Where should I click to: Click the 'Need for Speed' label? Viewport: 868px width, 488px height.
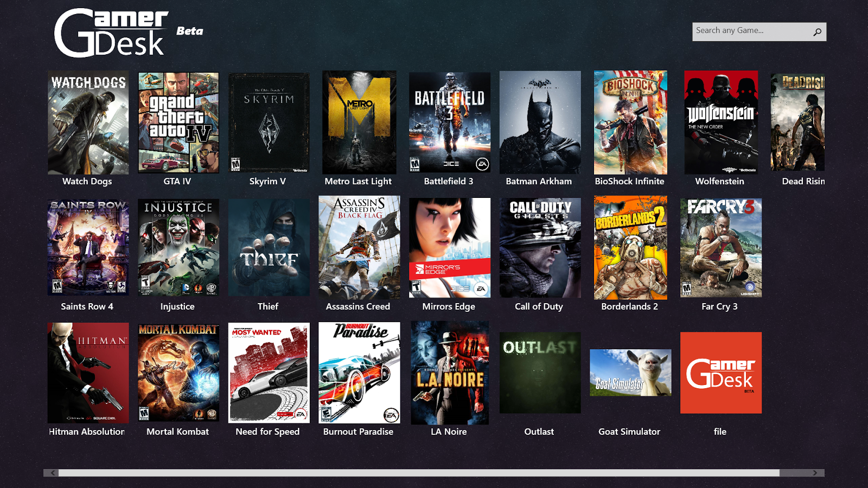click(267, 432)
